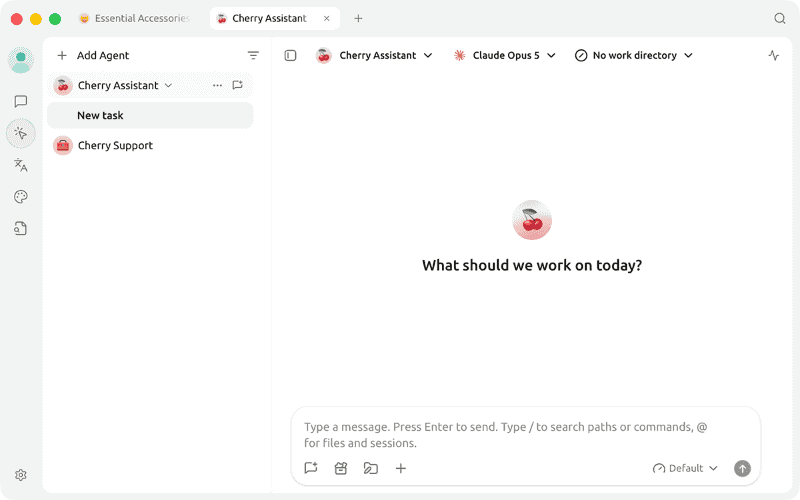800x500 pixels.
Task: Open the user profile avatar
Action: 21,60
